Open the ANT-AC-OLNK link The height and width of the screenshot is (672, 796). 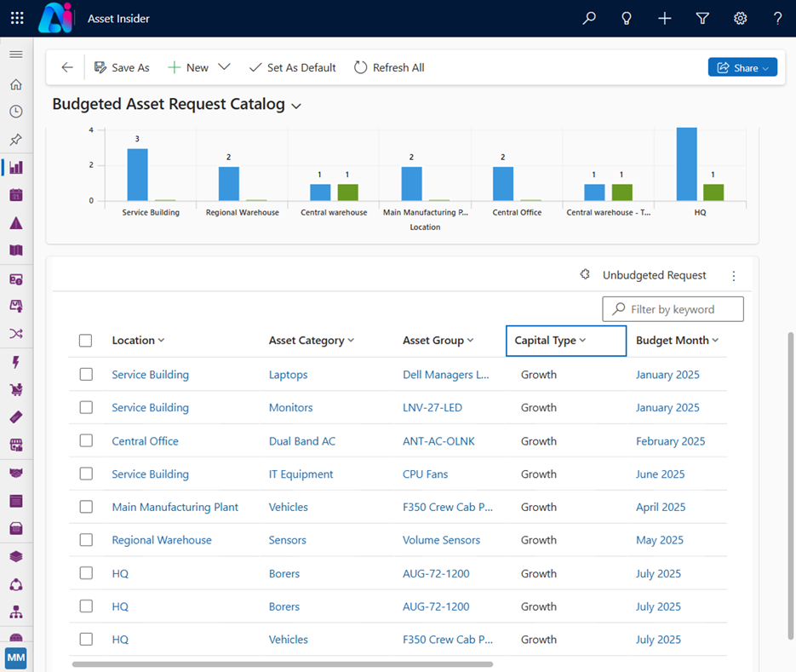438,441
